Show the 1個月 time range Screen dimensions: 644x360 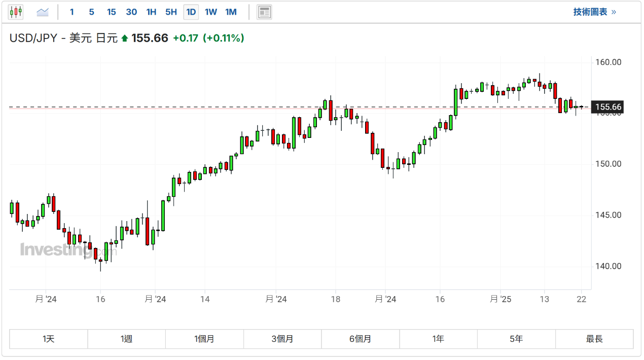click(204, 339)
